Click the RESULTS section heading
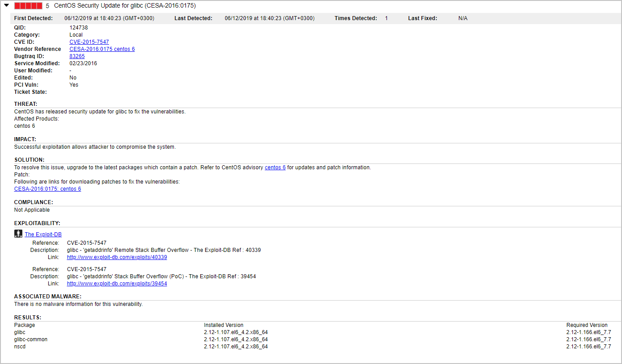Viewport: 622px width, 364px height. 28,318
